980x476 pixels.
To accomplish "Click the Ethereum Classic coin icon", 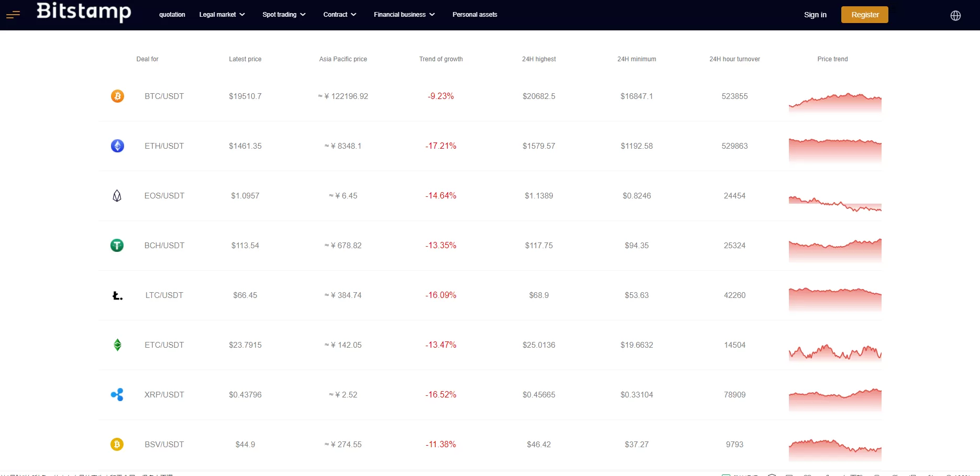I will [x=117, y=345].
